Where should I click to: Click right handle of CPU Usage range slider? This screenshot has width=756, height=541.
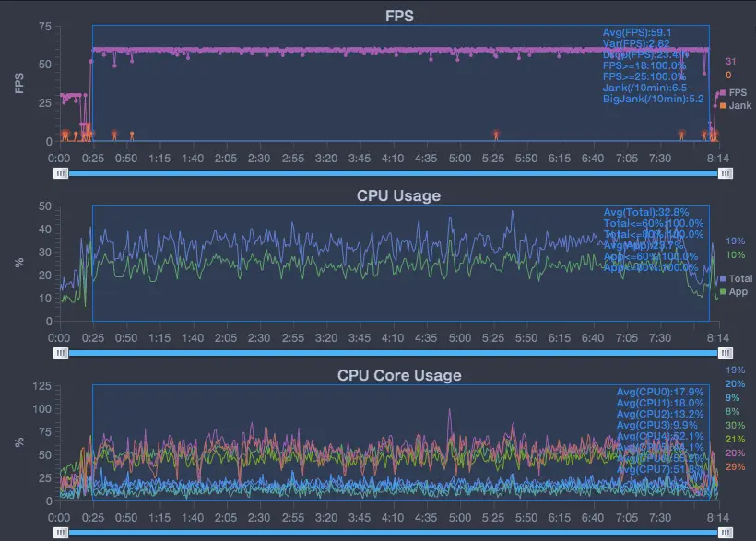click(x=726, y=353)
